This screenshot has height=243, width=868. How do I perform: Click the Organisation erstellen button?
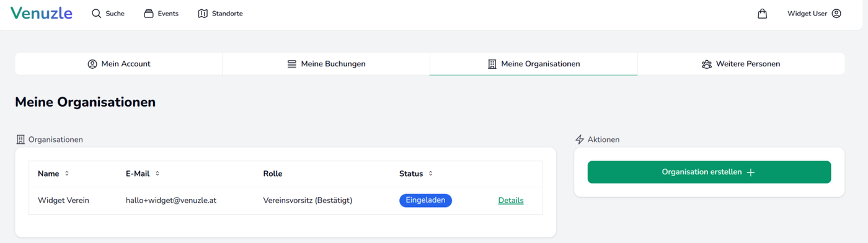[x=709, y=172]
